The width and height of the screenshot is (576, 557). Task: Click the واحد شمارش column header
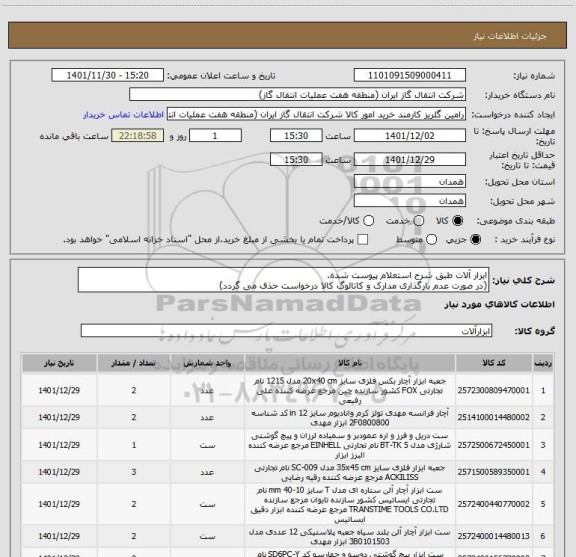click(207, 363)
